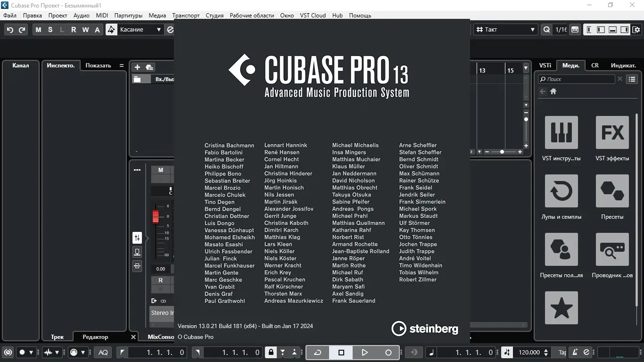The height and width of the screenshot is (362, 644).
Task: Add a new track with the plus button
Action: click(137, 67)
